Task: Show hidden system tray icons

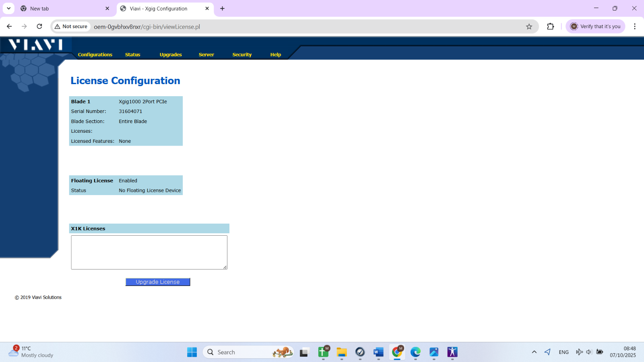Action: tap(534, 352)
